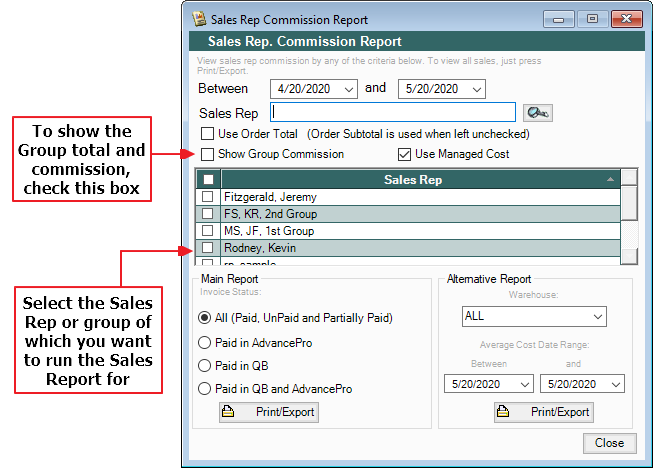Expand the Warehouse ALL dropdown
Viewport: 653px width, 468px height.
(x=597, y=317)
